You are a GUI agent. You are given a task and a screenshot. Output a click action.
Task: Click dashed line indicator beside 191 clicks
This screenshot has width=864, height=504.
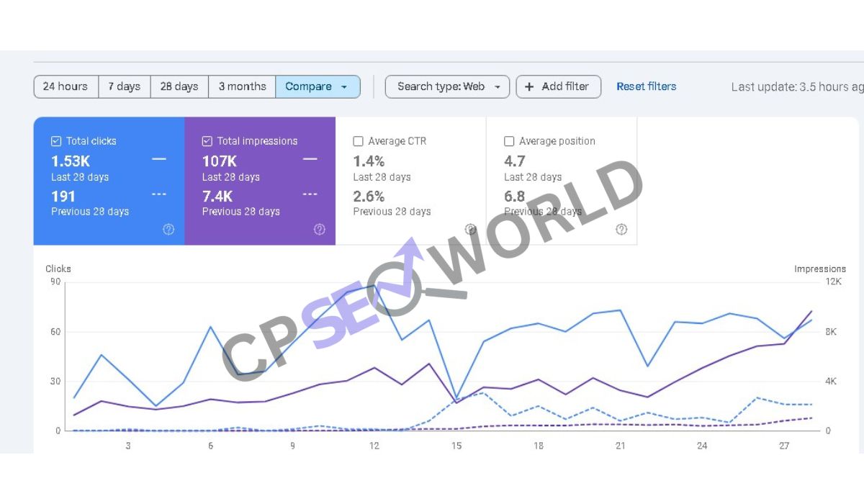coord(159,194)
